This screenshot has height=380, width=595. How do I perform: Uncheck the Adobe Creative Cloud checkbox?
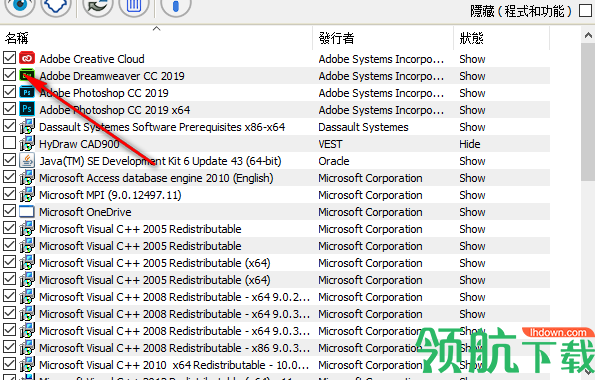point(9,58)
